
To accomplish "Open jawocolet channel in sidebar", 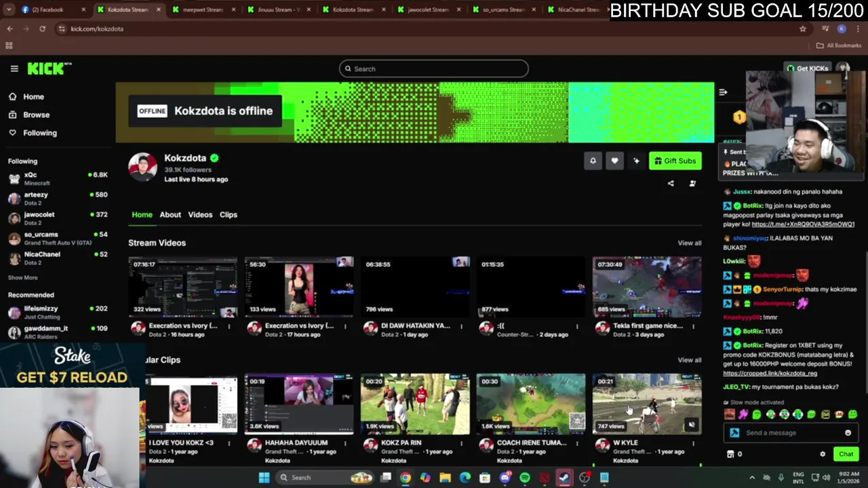I will 58,218.
